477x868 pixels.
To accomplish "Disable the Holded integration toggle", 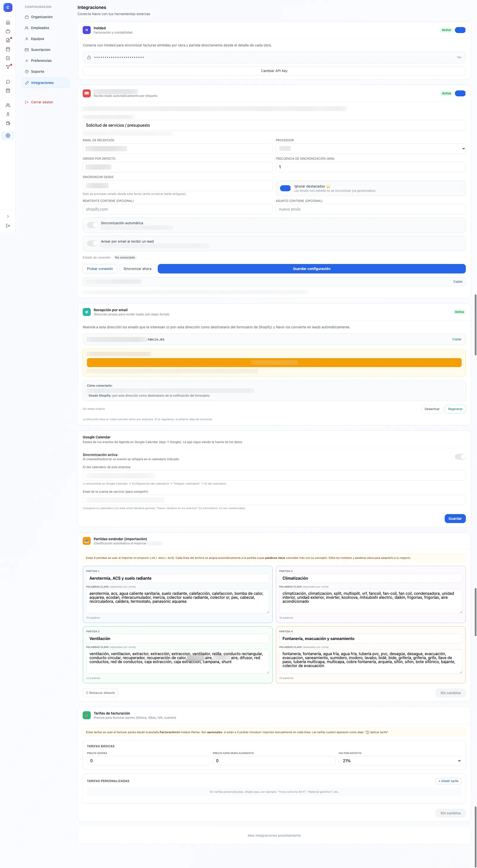I will (460, 30).
